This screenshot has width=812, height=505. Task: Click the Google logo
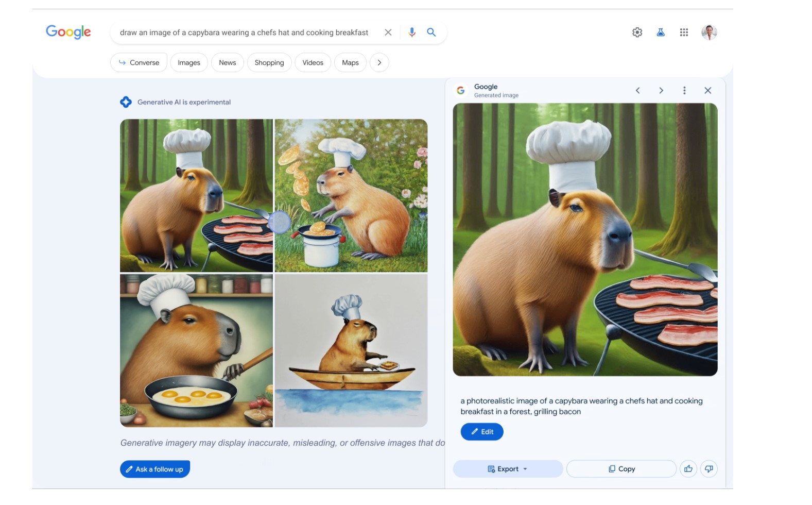click(68, 32)
